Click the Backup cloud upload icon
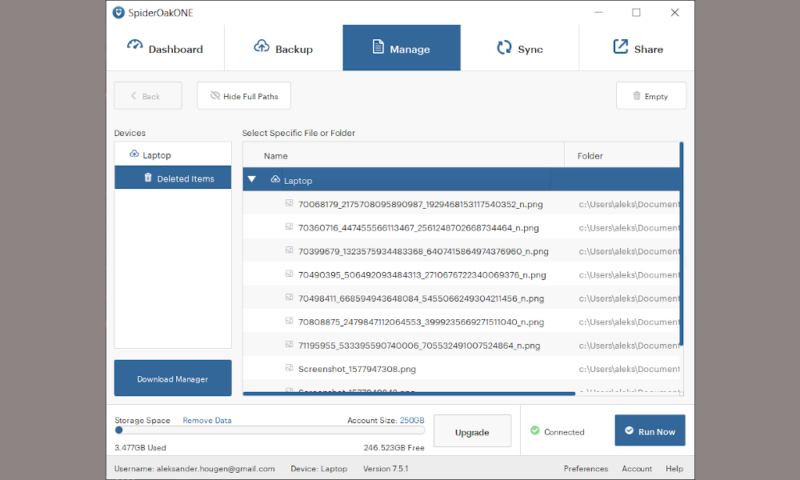This screenshot has height=480, width=800. [262, 46]
